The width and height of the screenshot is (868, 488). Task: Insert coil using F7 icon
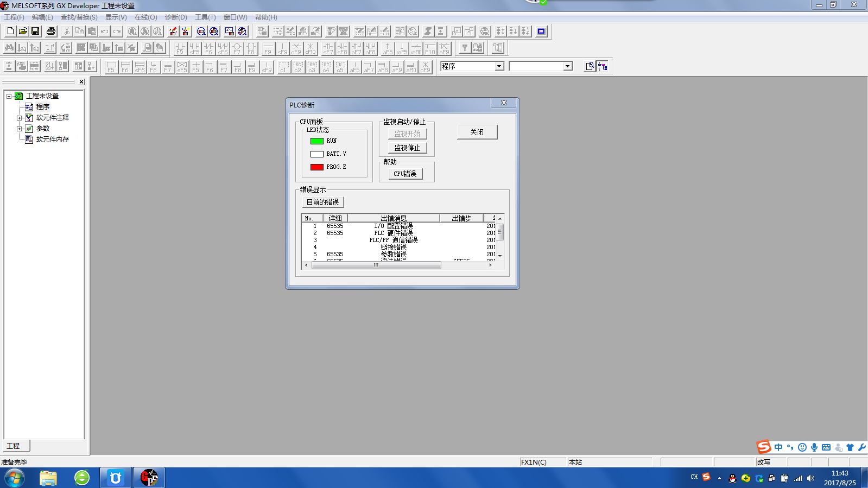237,49
